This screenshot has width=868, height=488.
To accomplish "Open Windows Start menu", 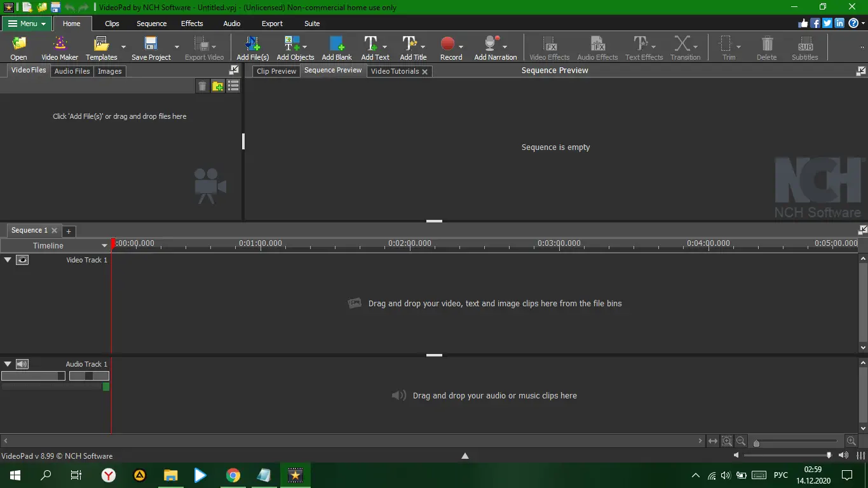I will [x=15, y=475].
